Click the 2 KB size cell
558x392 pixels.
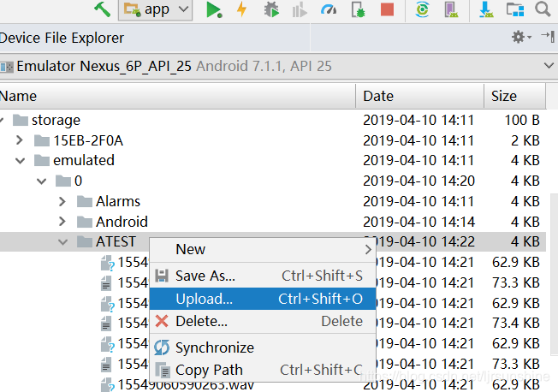(525, 140)
